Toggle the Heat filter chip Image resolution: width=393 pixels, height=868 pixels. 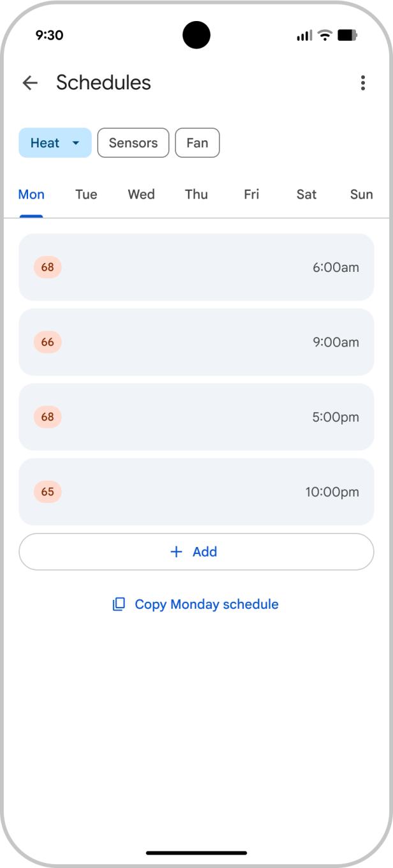[x=46, y=142]
